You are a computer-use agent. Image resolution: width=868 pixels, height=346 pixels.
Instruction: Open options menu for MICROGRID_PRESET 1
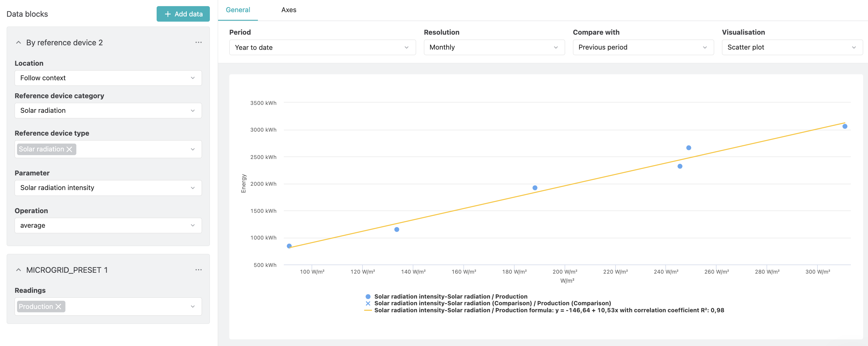click(199, 270)
